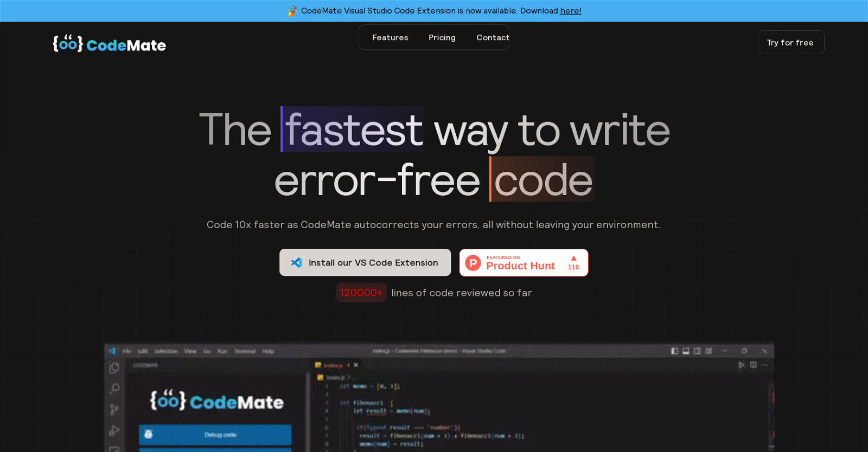Click Install our VS Code Extension button
The width and height of the screenshot is (868, 452).
pos(365,262)
